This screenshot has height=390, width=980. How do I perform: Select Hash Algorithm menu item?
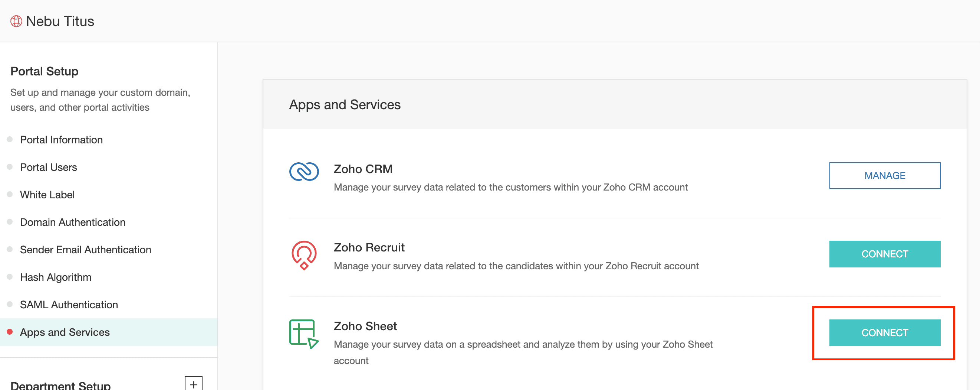pyautogui.click(x=56, y=277)
